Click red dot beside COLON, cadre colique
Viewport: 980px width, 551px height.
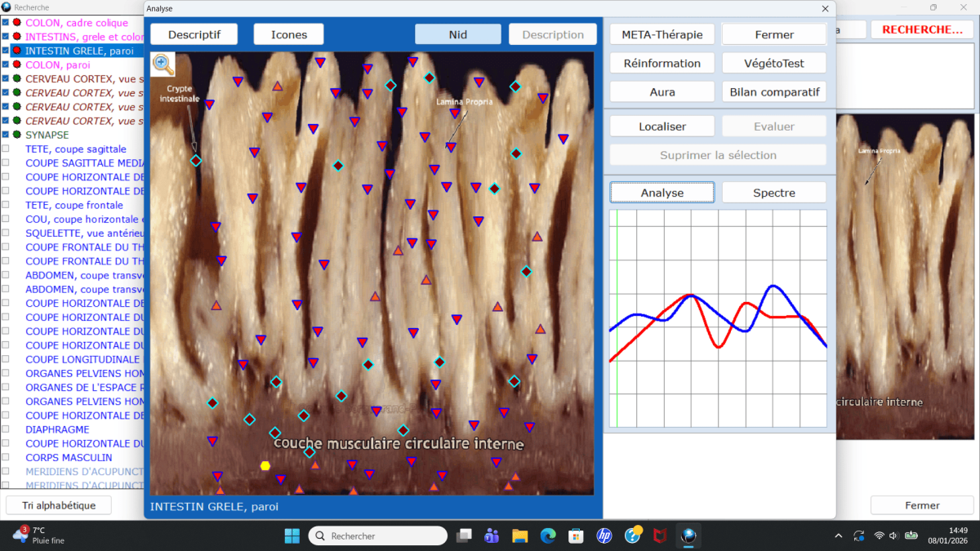16,23
